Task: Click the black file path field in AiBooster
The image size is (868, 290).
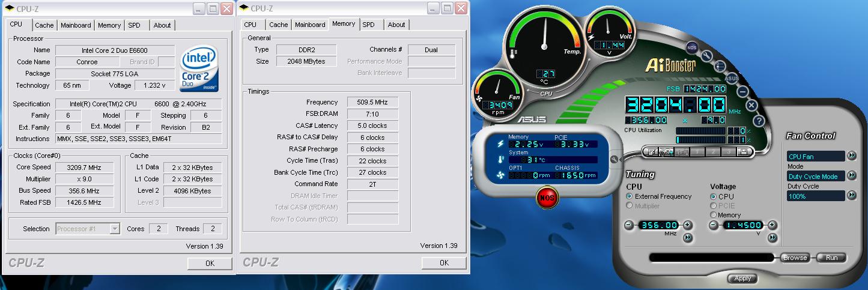Action: (712, 258)
